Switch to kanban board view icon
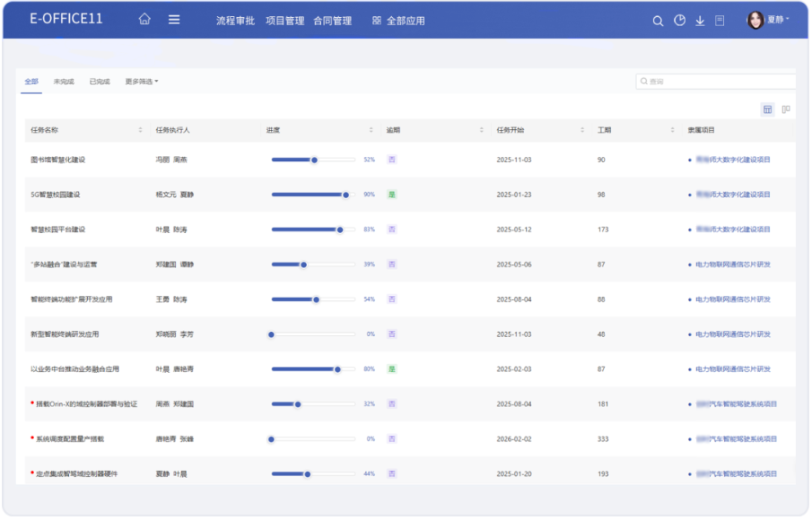The width and height of the screenshot is (812, 520). coord(786,109)
